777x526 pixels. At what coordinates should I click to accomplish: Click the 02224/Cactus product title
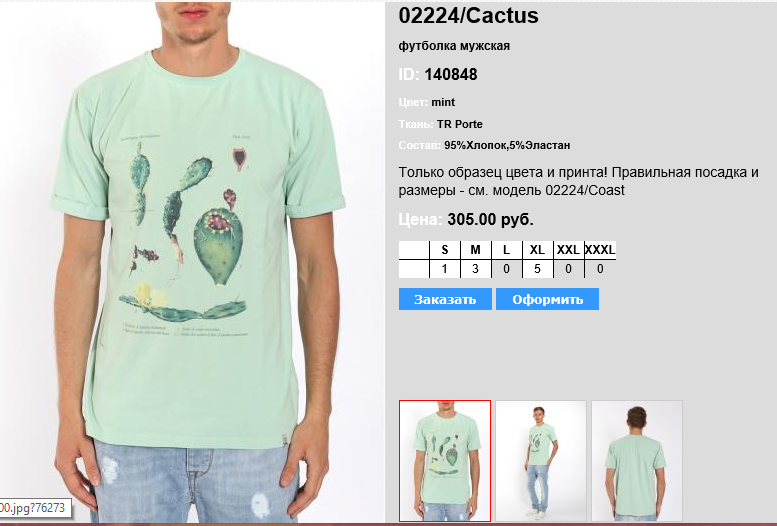[x=468, y=16]
